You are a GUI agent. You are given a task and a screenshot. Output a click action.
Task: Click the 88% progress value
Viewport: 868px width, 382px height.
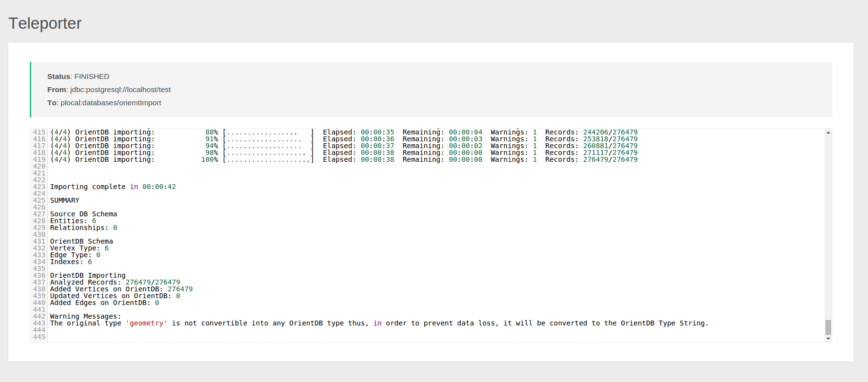(212, 132)
